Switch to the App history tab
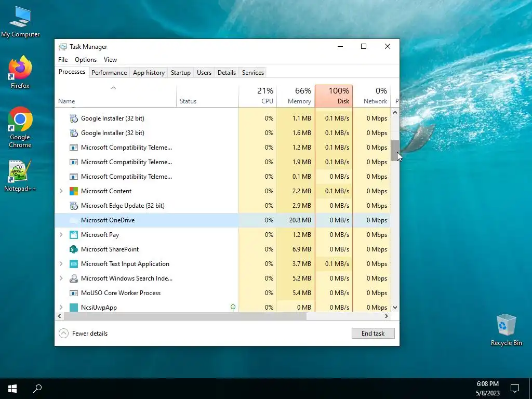The height and width of the screenshot is (399, 532). (149, 73)
